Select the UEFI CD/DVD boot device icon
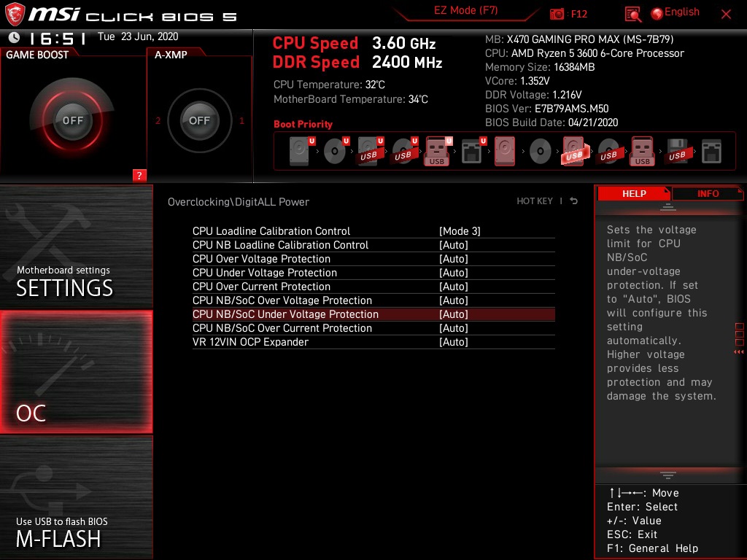This screenshot has width=747, height=560. pos(336,151)
